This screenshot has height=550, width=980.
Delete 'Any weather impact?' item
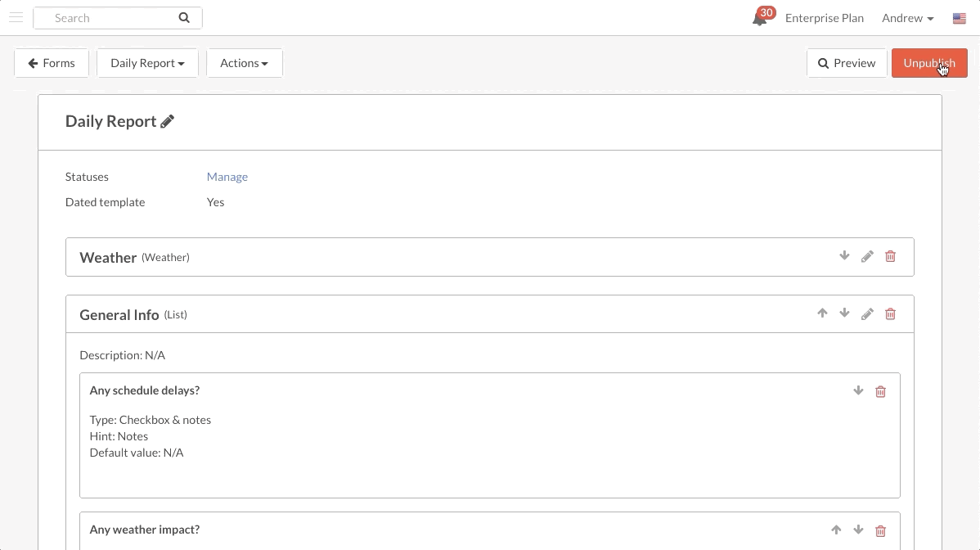pos(881,530)
